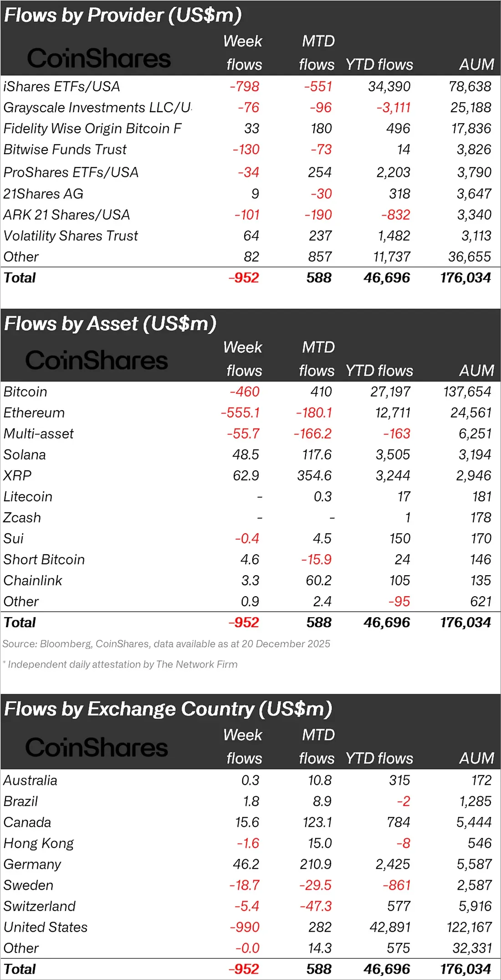Click Germany's YTD flows value 2,425
The height and width of the screenshot is (980, 501).
393,864
